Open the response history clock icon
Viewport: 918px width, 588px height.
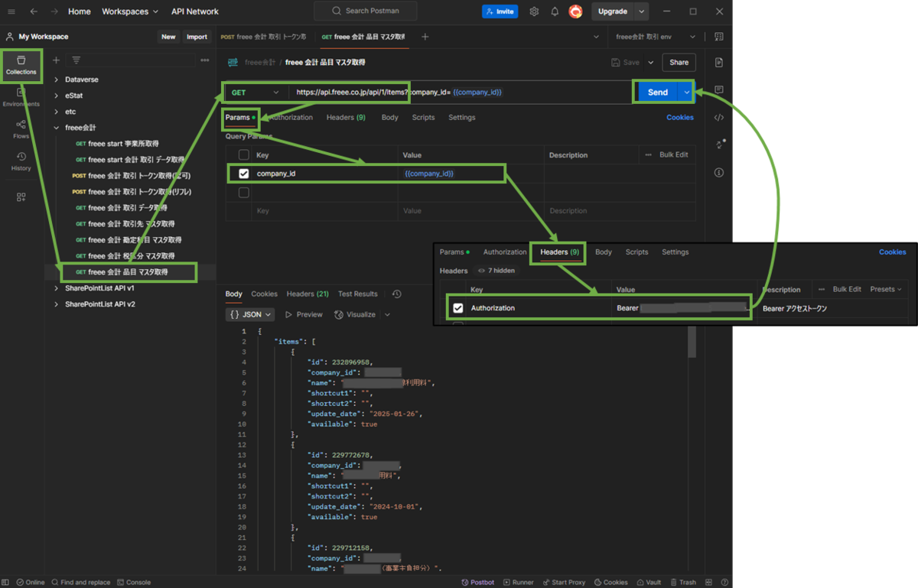click(396, 294)
